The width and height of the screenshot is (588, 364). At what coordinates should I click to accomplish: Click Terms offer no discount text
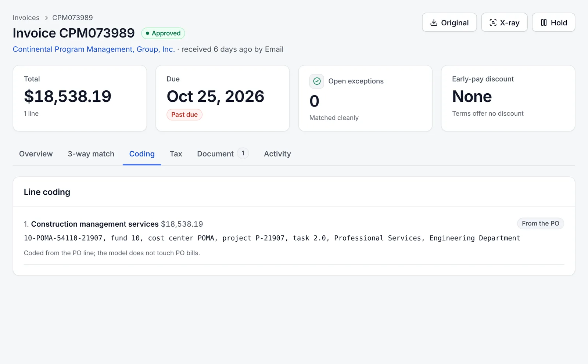[x=488, y=113]
